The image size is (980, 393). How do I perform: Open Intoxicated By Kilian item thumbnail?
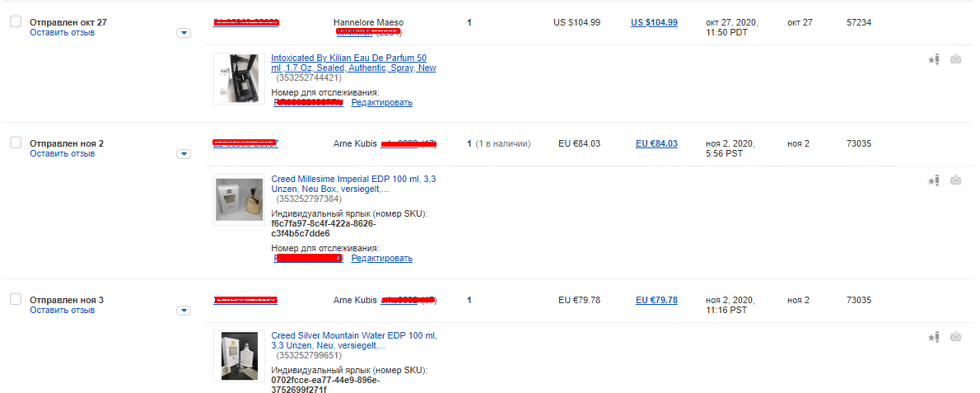pyautogui.click(x=240, y=78)
